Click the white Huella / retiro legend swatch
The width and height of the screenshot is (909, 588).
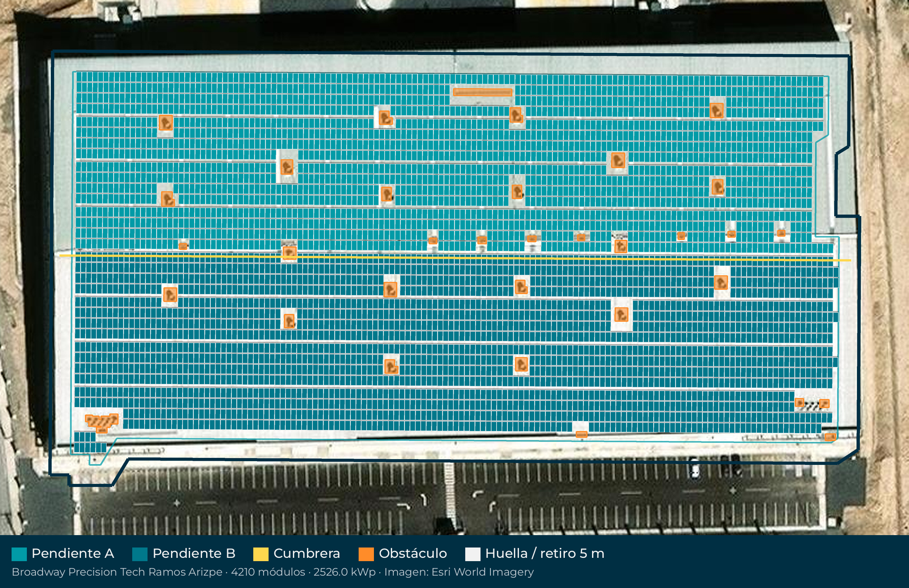(473, 554)
